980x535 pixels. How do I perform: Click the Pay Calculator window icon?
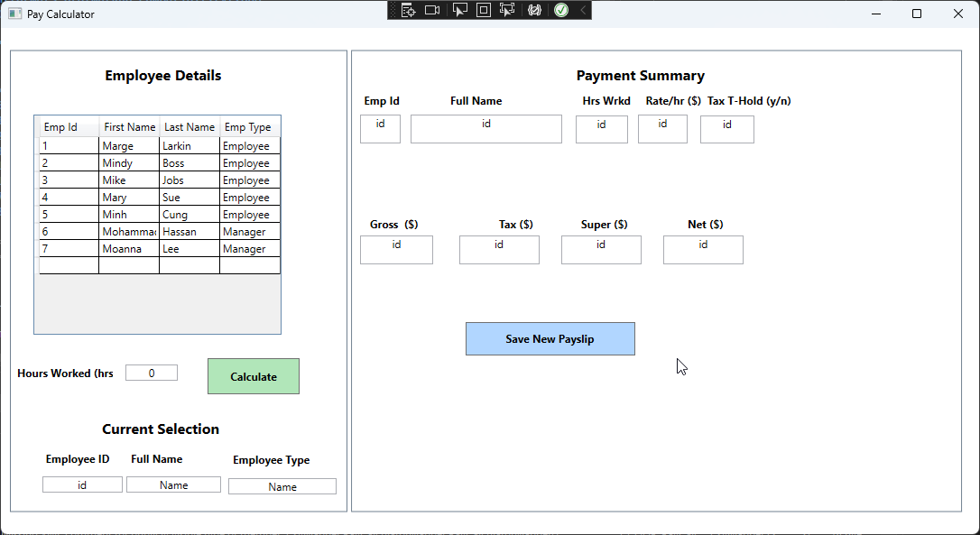14,14
